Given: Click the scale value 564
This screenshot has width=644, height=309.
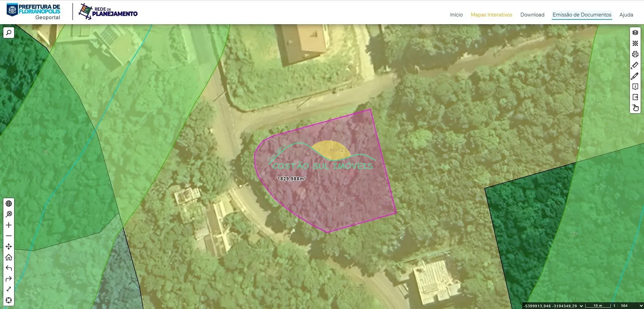Looking at the screenshot, I should pos(624,306).
